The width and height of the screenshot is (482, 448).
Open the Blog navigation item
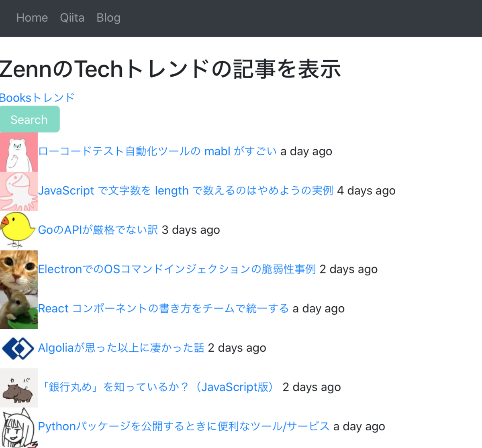coord(108,18)
